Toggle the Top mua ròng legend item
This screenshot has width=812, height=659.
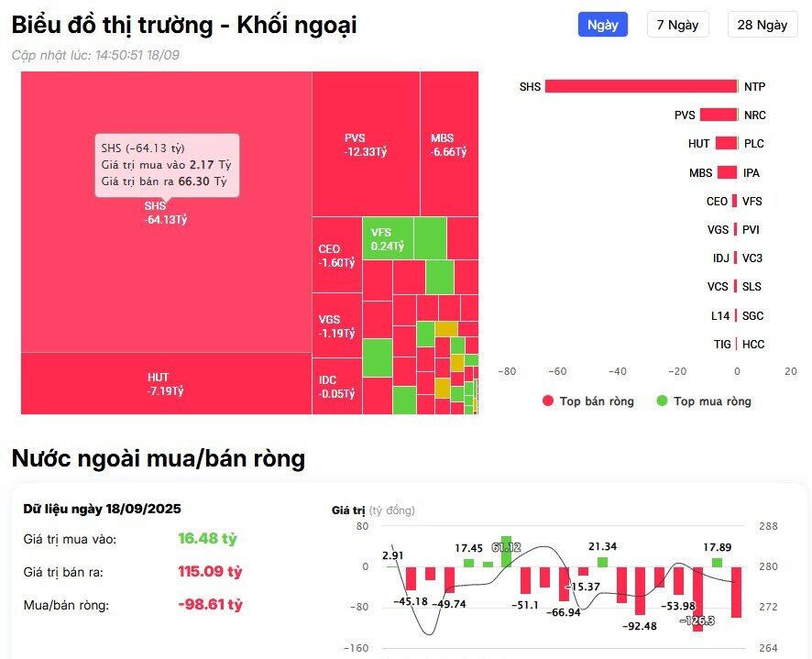[x=710, y=401]
